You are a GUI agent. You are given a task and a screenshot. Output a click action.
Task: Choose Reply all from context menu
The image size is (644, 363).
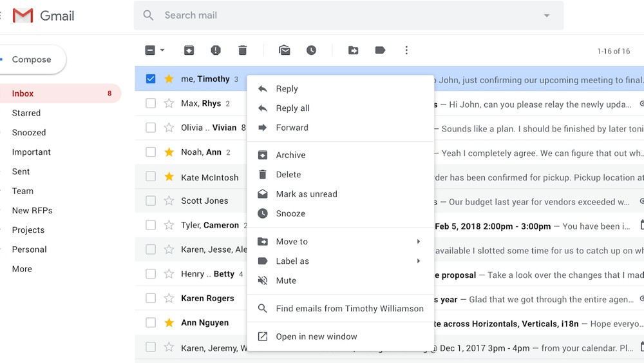(x=292, y=108)
